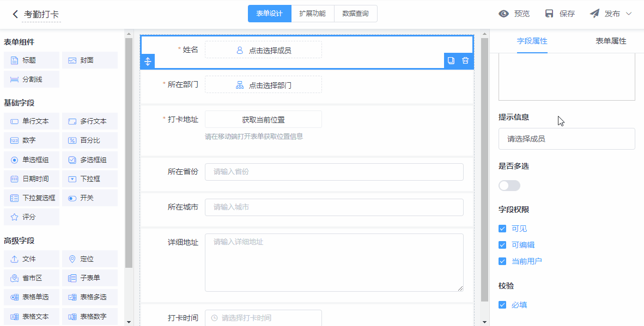Add the 评分 rating component
Screen dimensions: 644x326
[31, 217]
